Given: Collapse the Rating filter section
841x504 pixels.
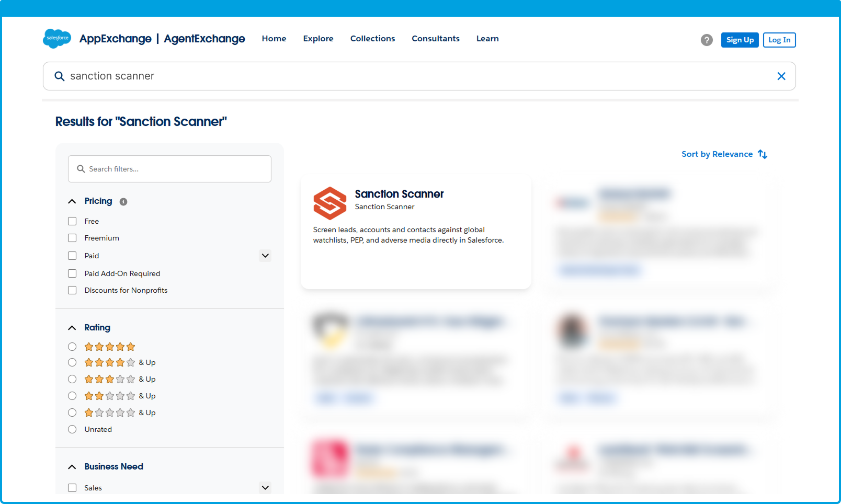Looking at the screenshot, I should tap(72, 328).
